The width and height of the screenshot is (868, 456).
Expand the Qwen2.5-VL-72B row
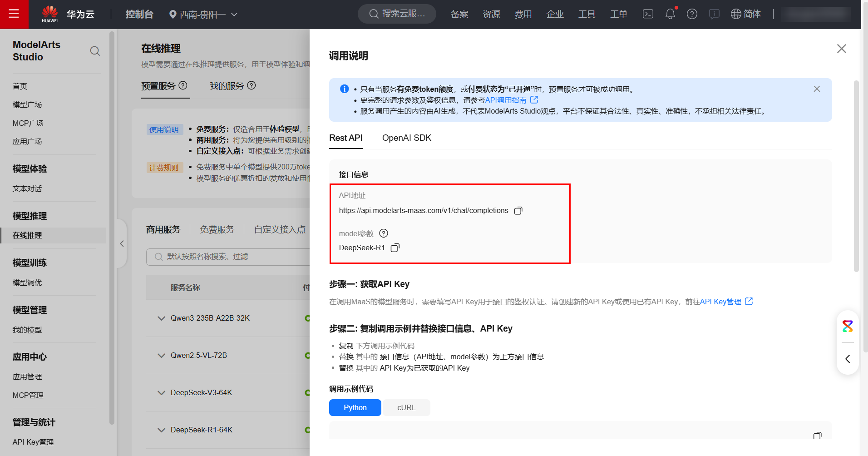(161, 356)
